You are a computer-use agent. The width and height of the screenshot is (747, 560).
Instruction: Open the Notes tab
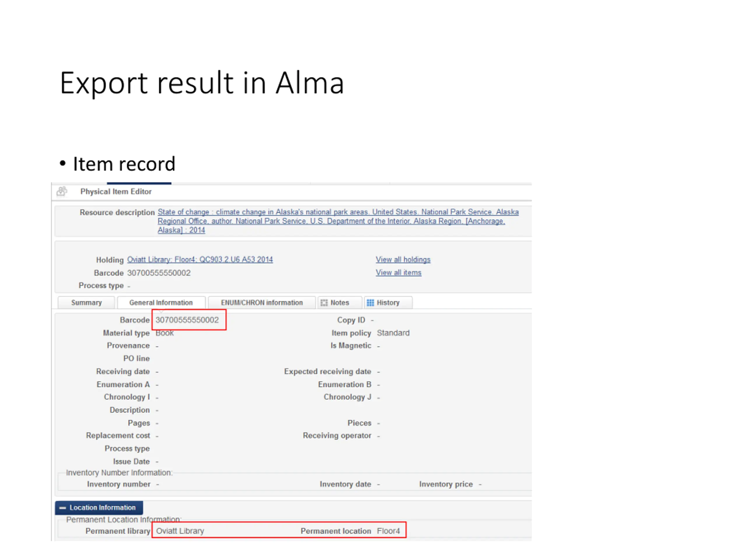pos(340,302)
